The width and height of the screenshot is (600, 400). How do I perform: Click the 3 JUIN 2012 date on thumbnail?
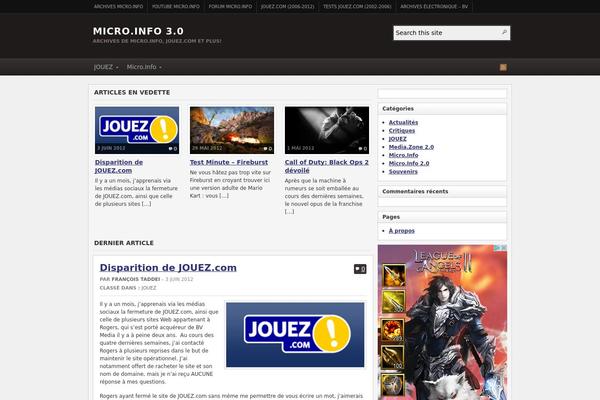111,148
